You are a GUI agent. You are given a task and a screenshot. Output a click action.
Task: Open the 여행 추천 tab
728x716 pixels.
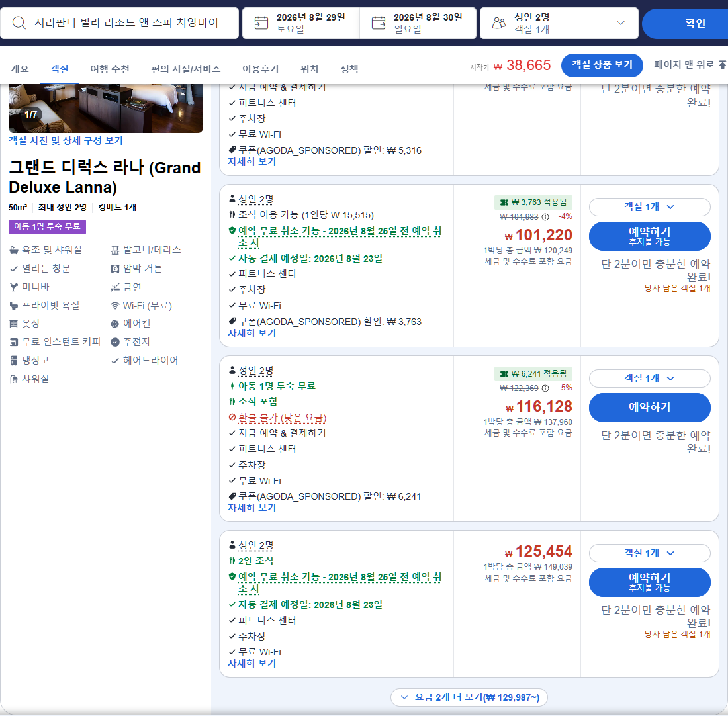tap(110, 69)
